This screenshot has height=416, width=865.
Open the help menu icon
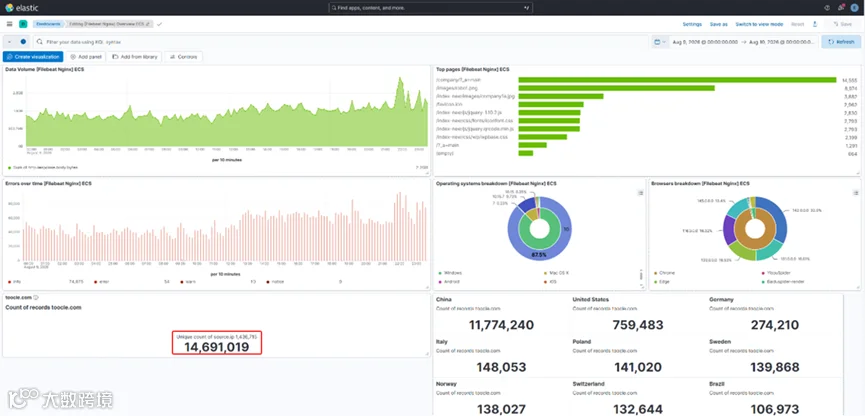click(x=827, y=8)
